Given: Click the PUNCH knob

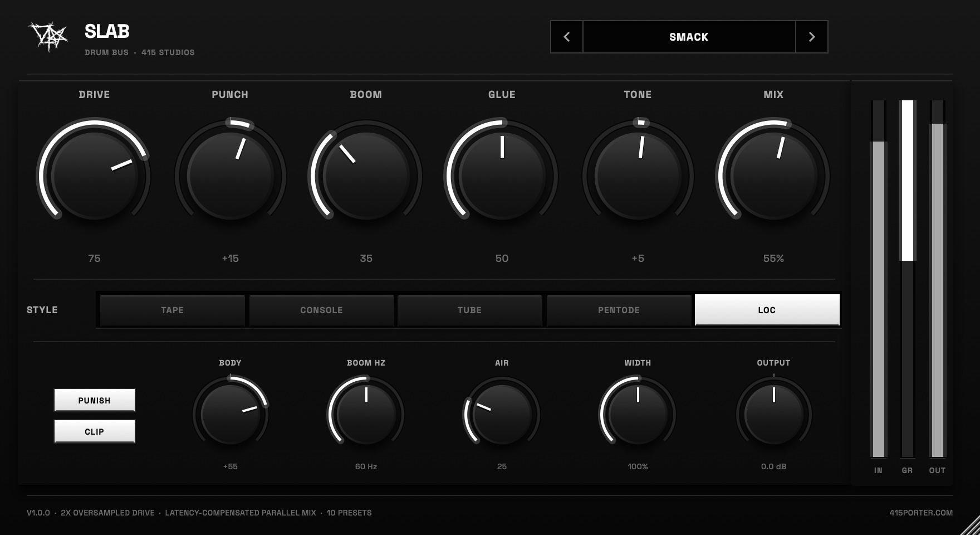Looking at the screenshot, I should (230, 176).
